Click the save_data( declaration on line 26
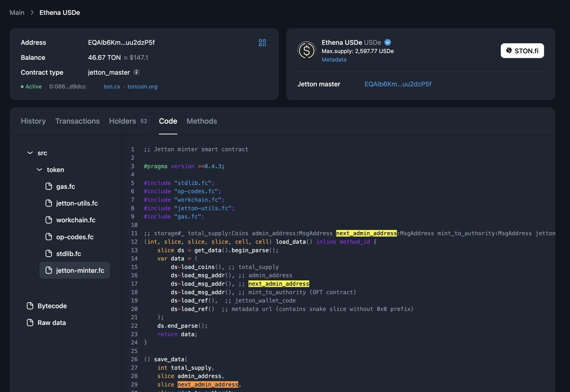570x392 pixels. point(166,359)
